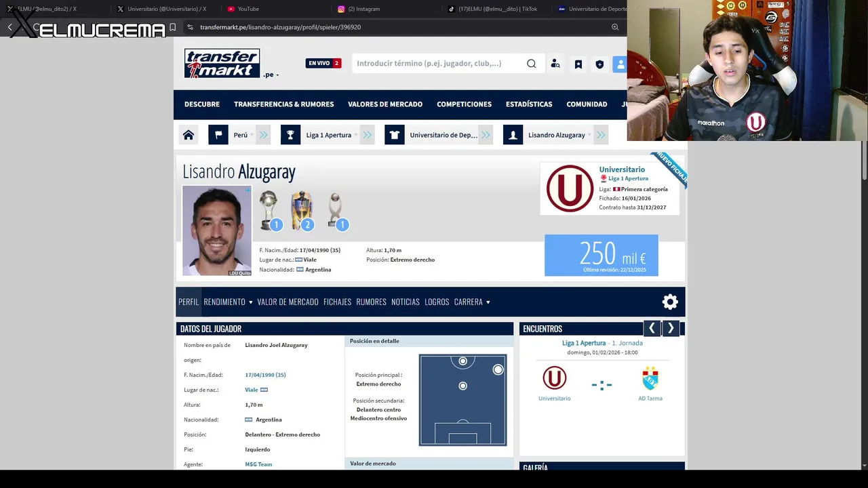
Task: Click the shirt icon beside Universitario de Dep
Action: point(394,135)
